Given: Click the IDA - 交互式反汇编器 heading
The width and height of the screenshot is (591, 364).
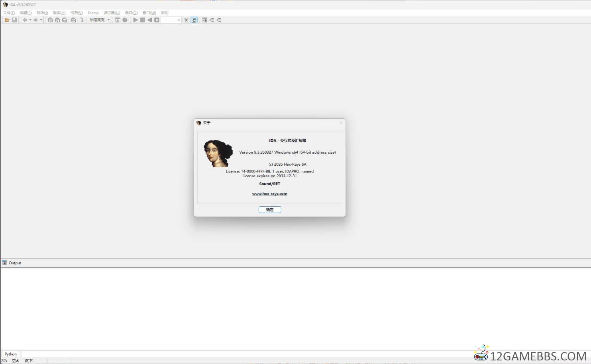Looking at the screenshot, I should [x=287, y=141].
